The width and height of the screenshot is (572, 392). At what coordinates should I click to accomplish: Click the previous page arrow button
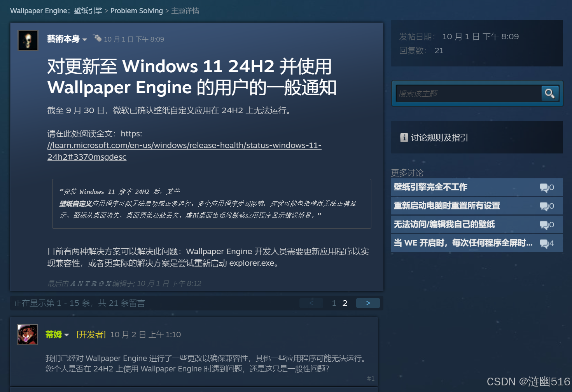311,303
